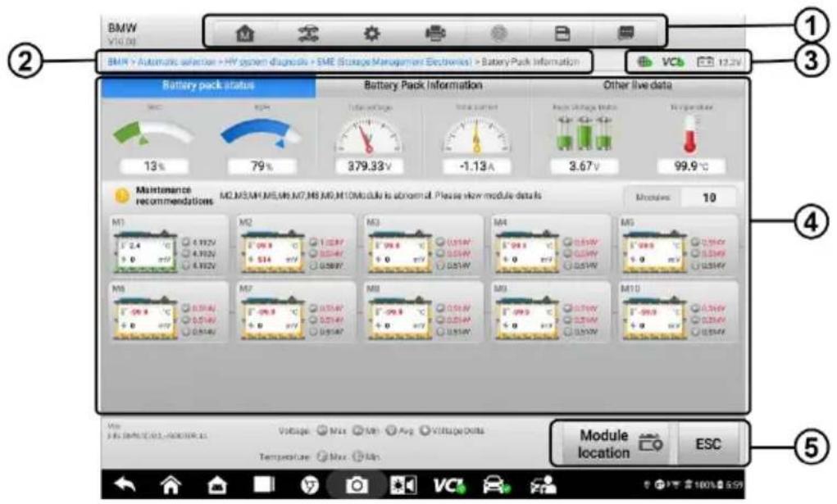This screenshot has width=837, height=504.
Task: Tap the Home icon in the top toolbar
Action: tap(245, 34)
